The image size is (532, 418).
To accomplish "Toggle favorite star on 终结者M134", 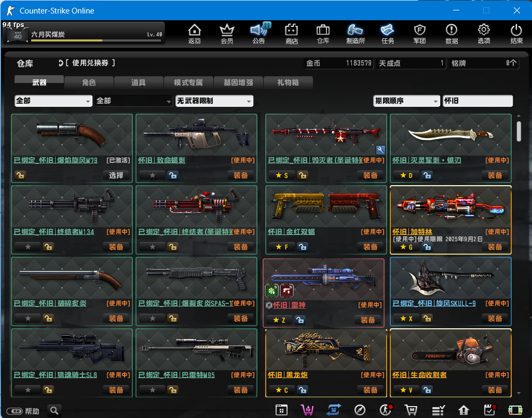I will pyautogui.click(x=28, y=247).
